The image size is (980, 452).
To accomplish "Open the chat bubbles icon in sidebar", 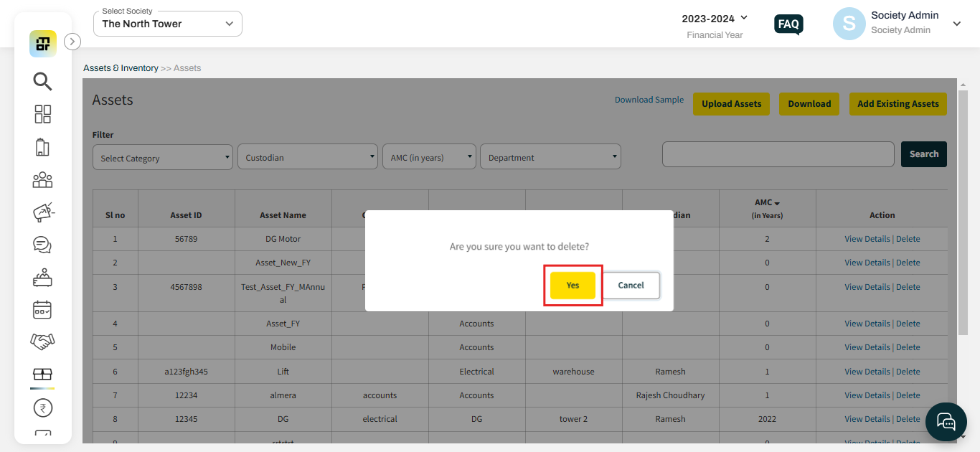I will click(x=42, y=245).
